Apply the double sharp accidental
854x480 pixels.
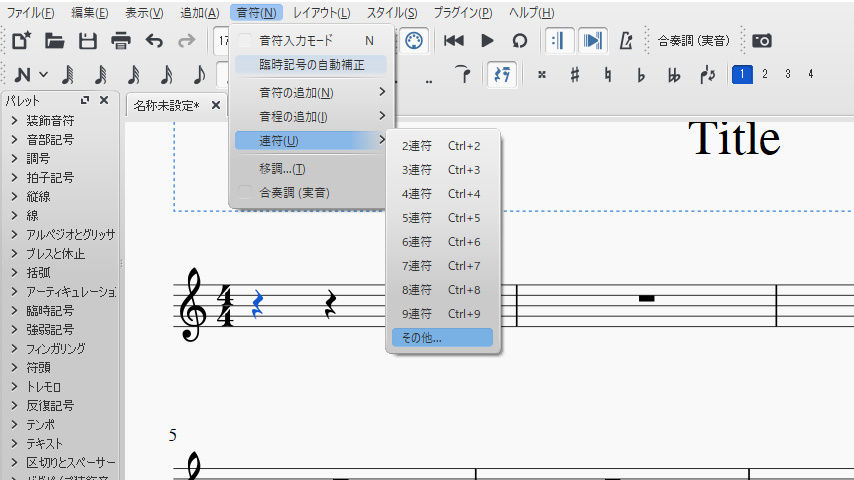542,75
